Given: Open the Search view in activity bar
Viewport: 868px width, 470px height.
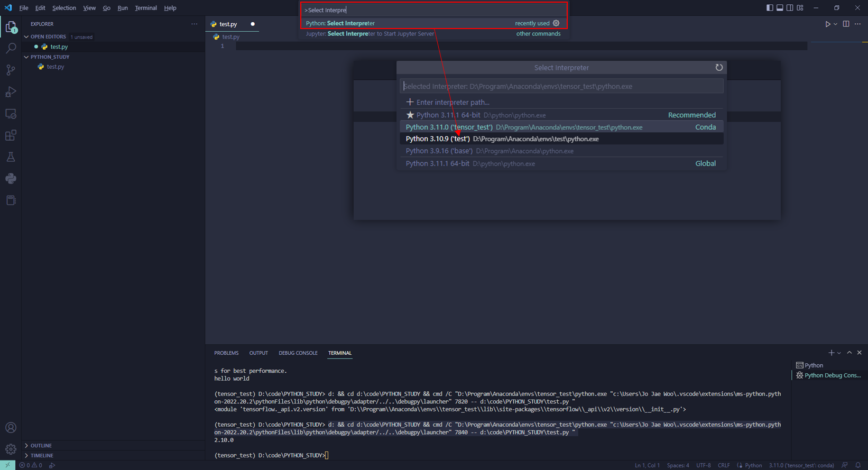Looking at the screenshot, I should pyautogui.click(x=11, y=49).
